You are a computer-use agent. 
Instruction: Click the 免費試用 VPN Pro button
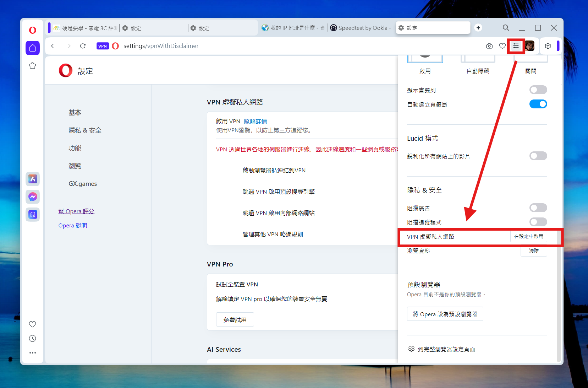point(235,320)
